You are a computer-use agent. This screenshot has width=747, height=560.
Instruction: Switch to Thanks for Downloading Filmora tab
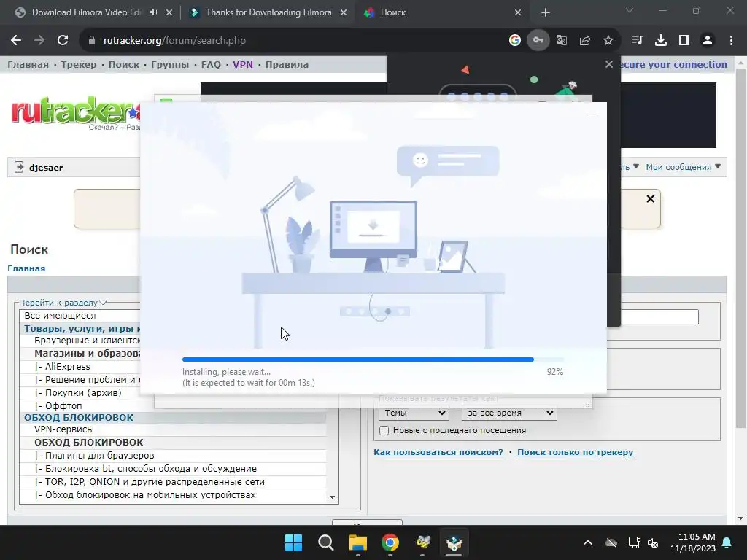pyautogui.click(x=268, y=12)
